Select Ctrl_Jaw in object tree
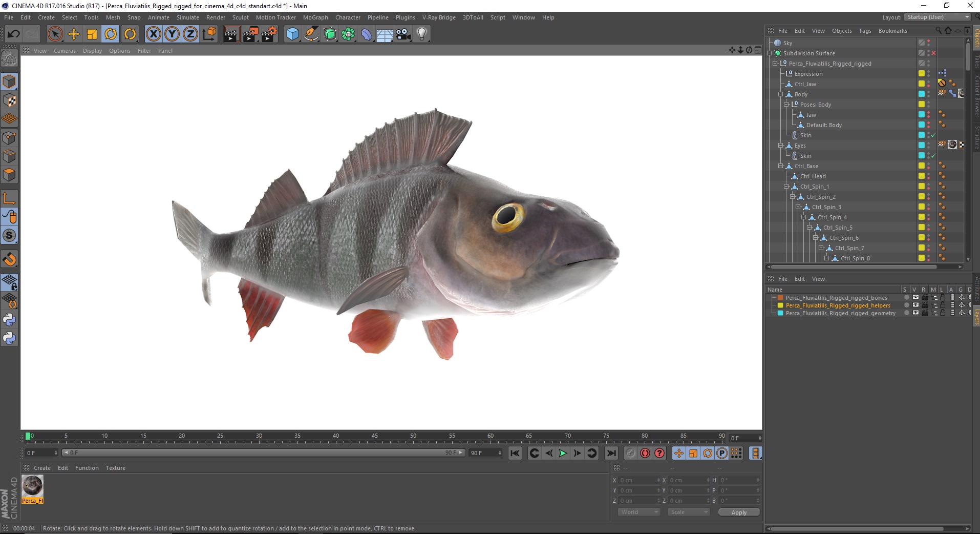This screenshot has height=534, width=980. [x=805, y=84]
